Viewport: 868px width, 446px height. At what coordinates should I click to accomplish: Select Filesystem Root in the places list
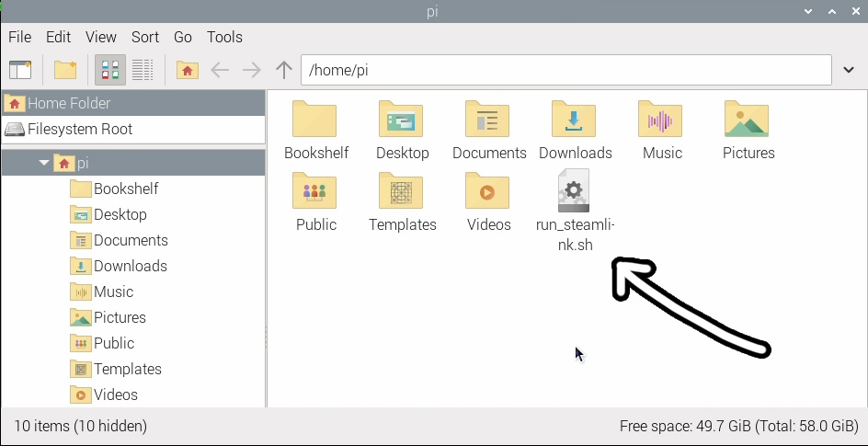coord(79,129)
